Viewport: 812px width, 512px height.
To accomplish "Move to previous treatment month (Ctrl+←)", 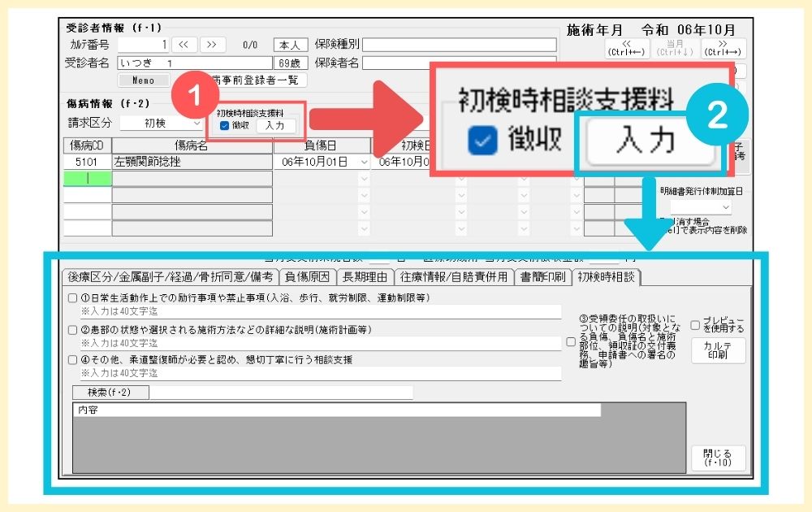I will click(626, 49).
